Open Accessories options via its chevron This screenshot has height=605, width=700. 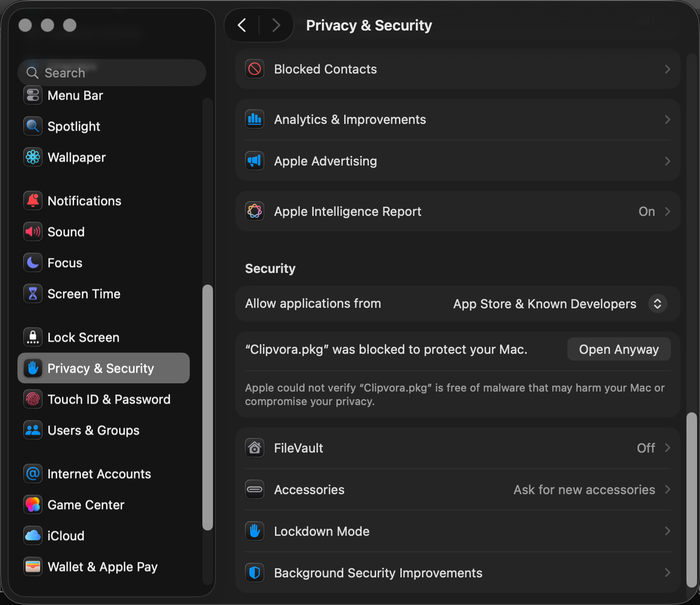click(668, 490)
